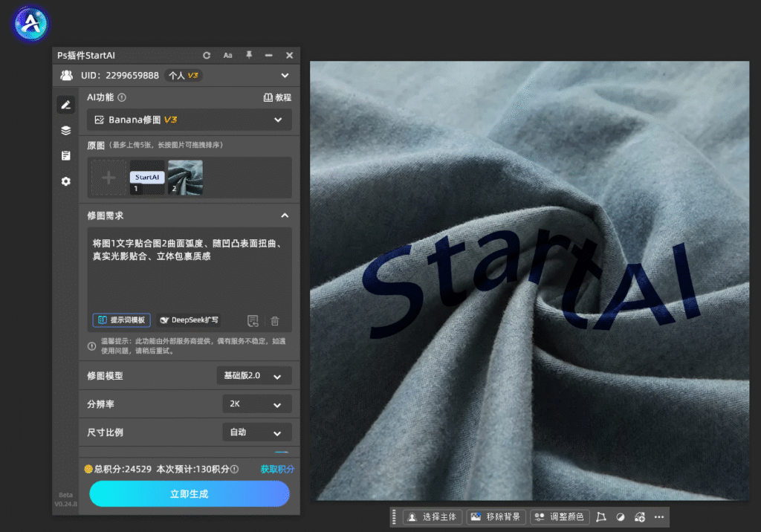Open the settings gear in sidebar
Viewport: 761px width, 532px height.
[66, 181]
